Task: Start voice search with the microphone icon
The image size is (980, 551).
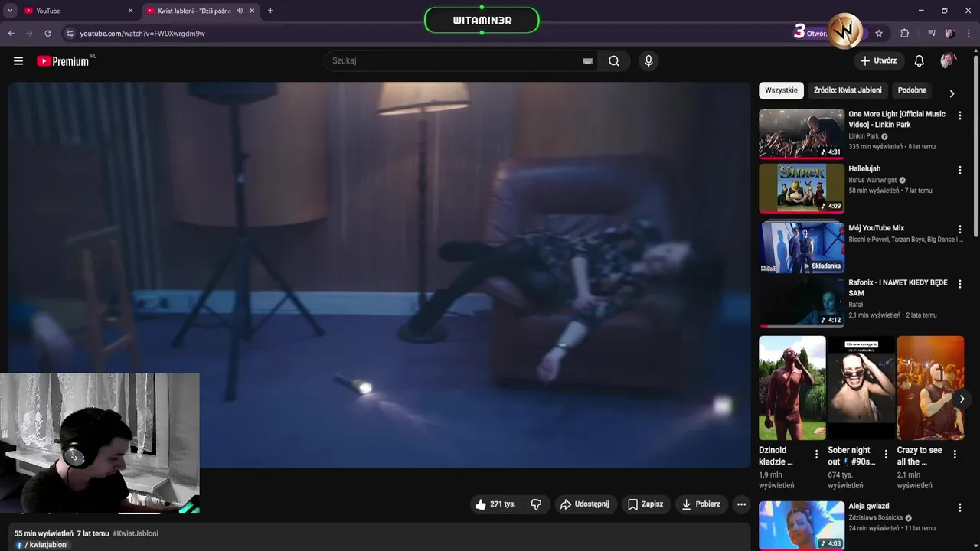Action: click(x=648, y=61)
